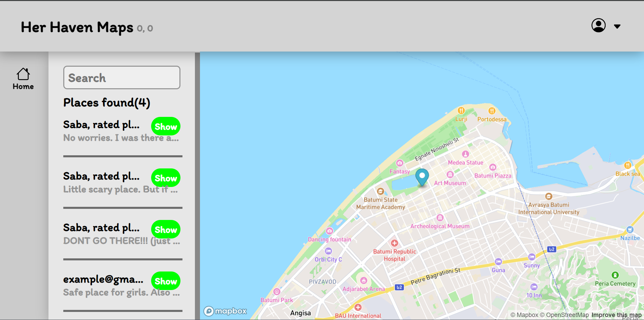The height and width of the screenshot is (320, 644).
Task: Click the 'DONT GO THERE!!! (just ...' text
Action: [x=122, y=241]
